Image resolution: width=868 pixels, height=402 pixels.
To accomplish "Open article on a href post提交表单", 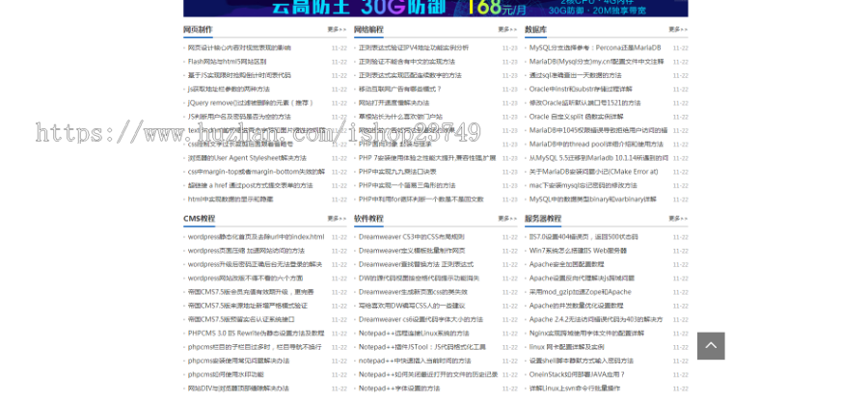I will [x=250, y=186].
